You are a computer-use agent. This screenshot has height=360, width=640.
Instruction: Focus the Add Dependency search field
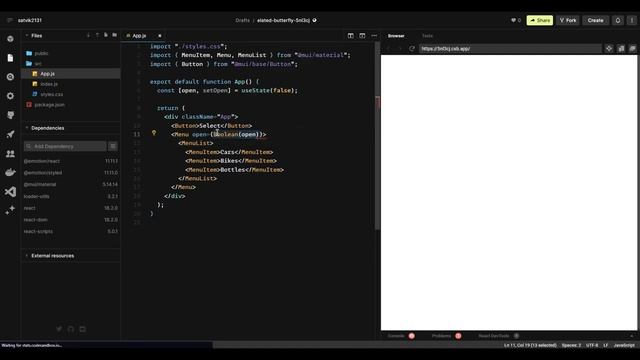coord(65,146)
